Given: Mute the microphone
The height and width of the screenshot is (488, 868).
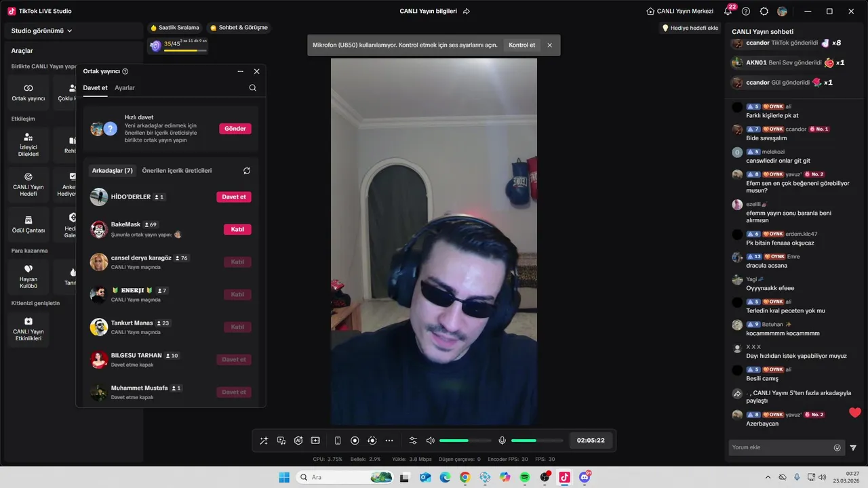Looking at the screenshot, I should click(x=502, y=441).
